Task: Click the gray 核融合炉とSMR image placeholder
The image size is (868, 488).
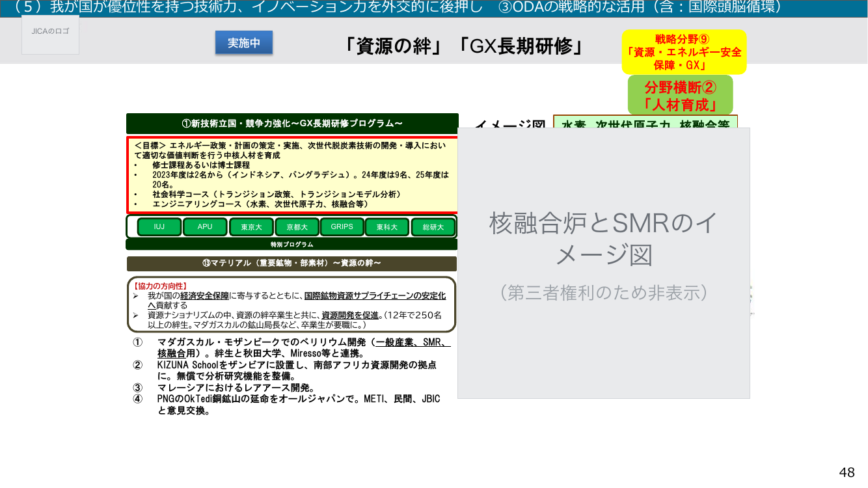Action: click(604, 263)
